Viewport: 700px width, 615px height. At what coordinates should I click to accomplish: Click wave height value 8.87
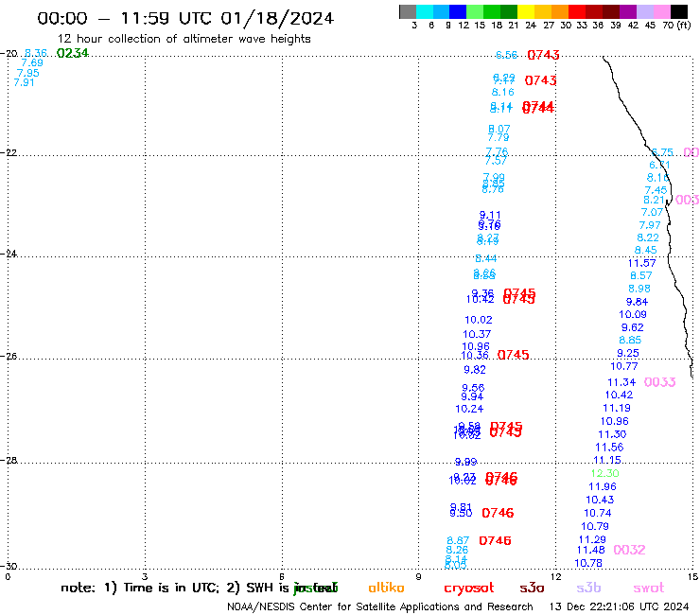458,541
